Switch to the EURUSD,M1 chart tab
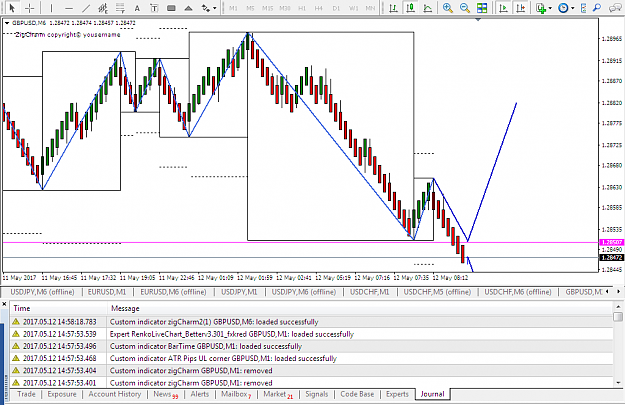The width and height of the screenshot is (625, 405). [x=107, y=292]
